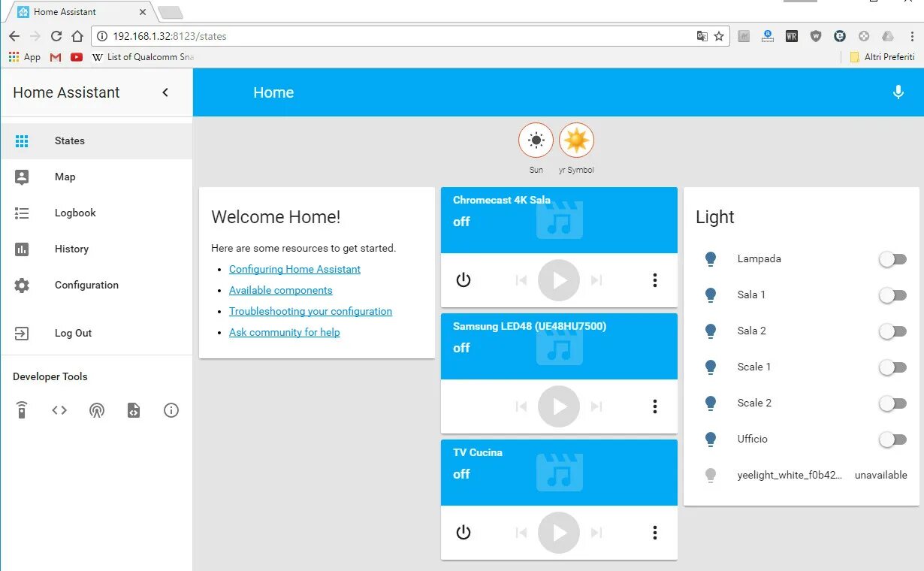Play media on Samsung LED48 card

tap(559, 406)
